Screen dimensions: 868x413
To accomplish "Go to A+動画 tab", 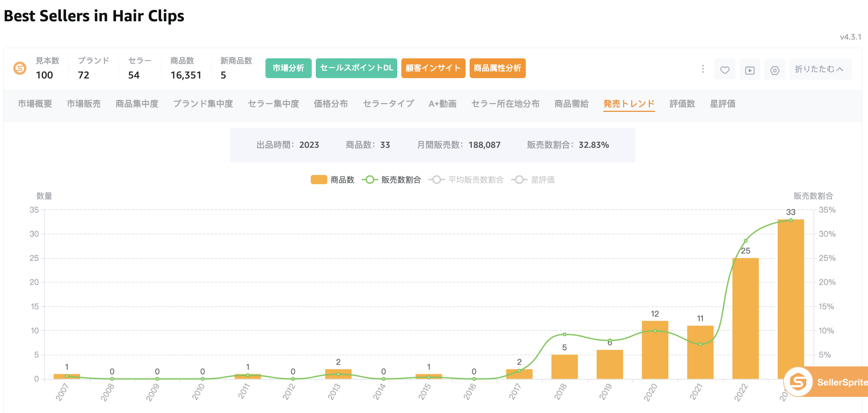I will 443,104.
